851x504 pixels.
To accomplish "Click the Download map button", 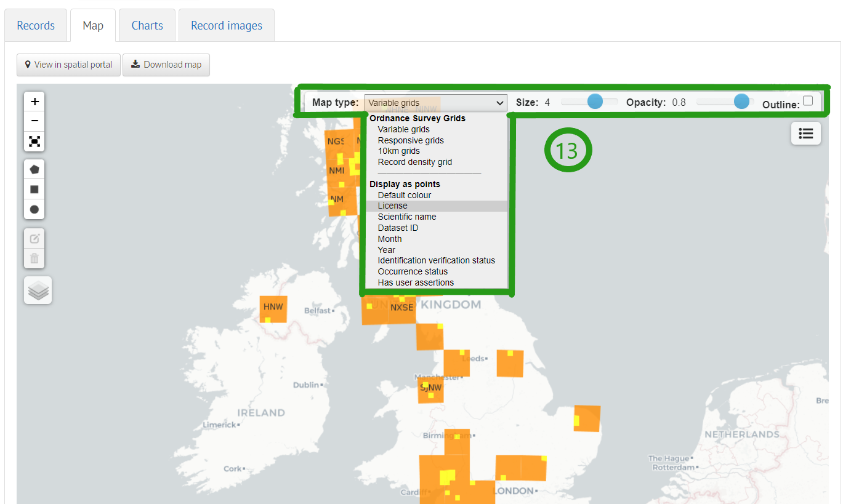I will [166, 65].
